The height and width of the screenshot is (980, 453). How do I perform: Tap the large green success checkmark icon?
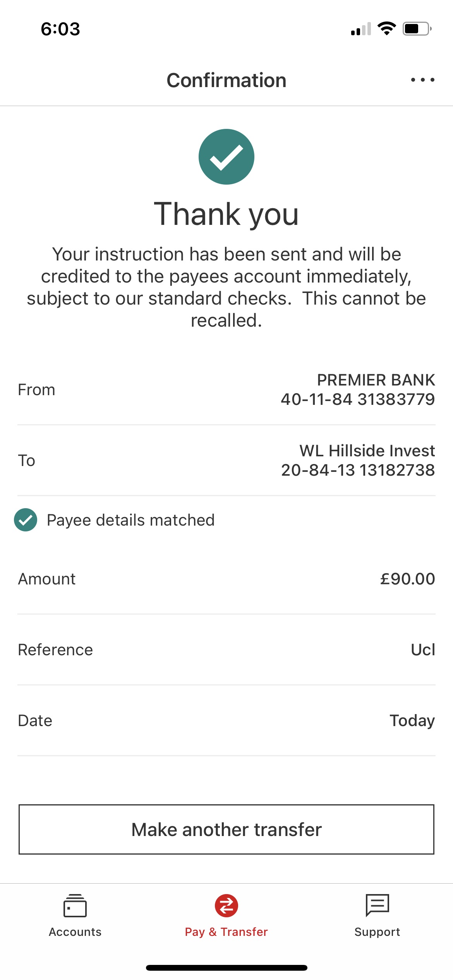coord(226,157)
